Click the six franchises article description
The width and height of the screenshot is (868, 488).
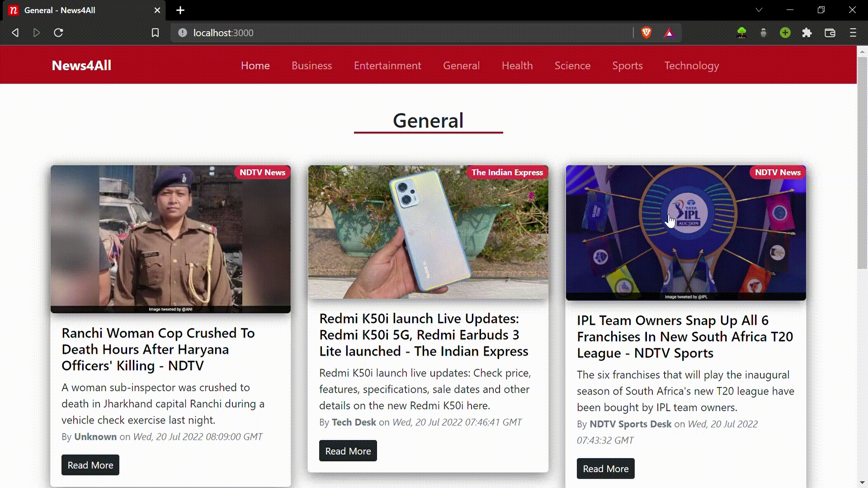685,391
